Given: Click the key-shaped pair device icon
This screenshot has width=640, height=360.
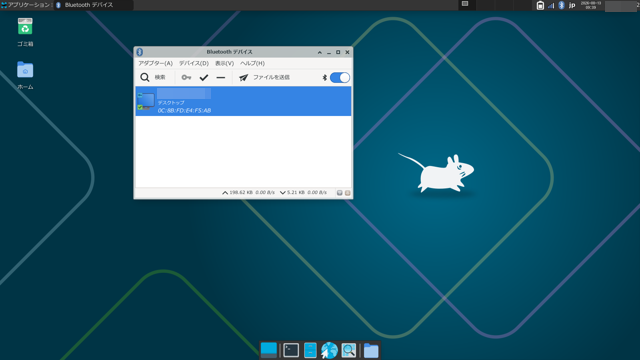Looking at the screenshot, I should click(186, 77).
